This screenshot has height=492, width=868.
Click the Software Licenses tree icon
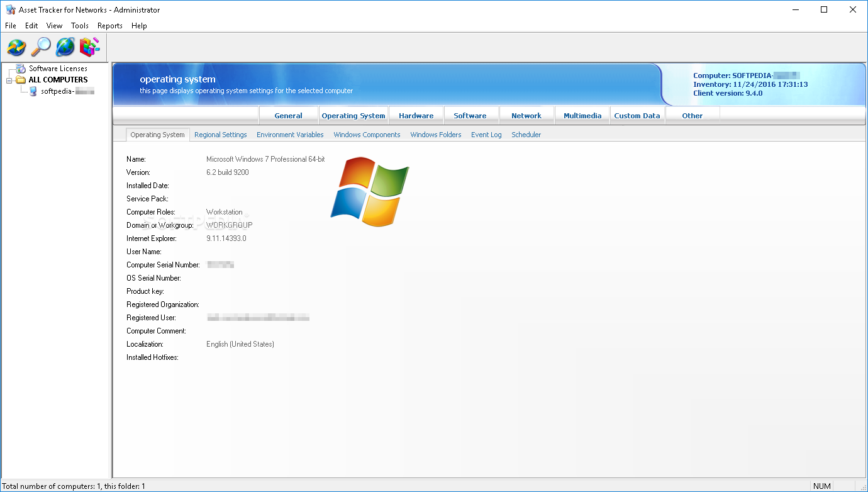(21, 69)
